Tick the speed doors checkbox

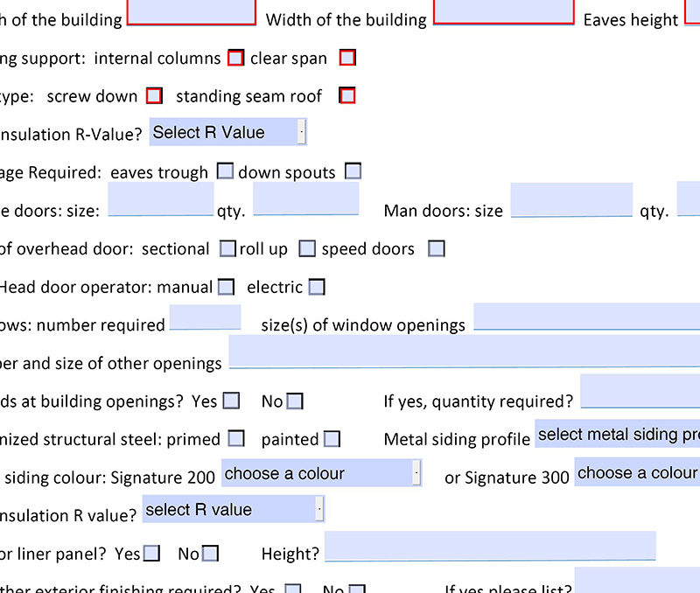point(436,248)
